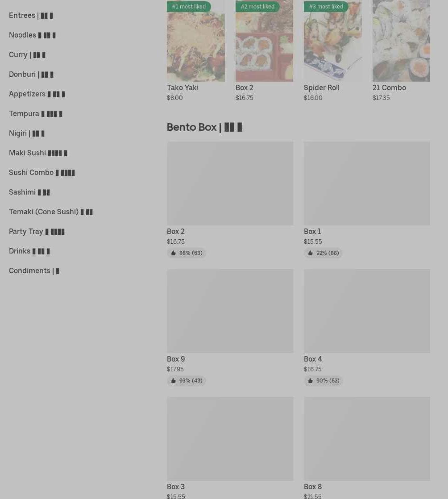
Task: Open the Tako Yaki item photo
Action: 196,41
